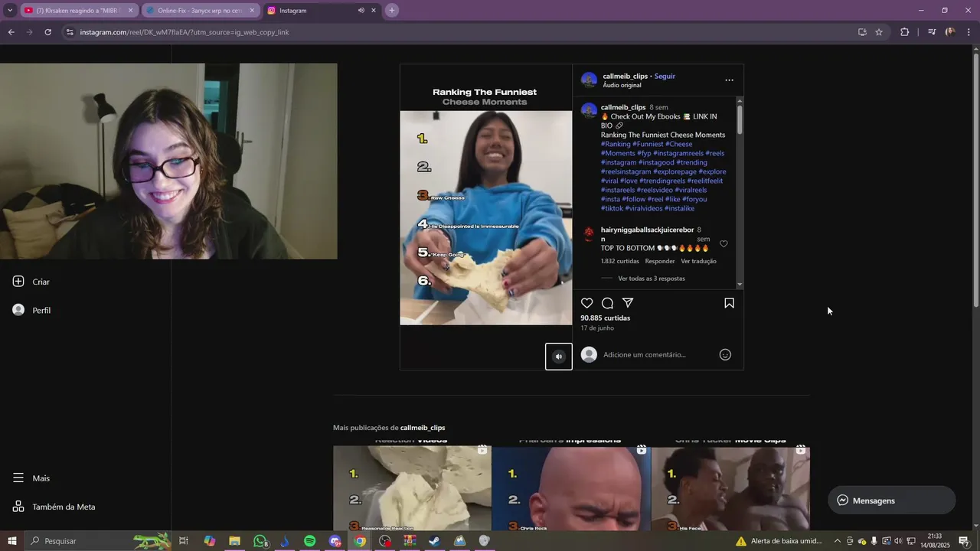Click the #explorepage hashtag
The height and width of the screenshot is (551, 980).
(675, 171)
